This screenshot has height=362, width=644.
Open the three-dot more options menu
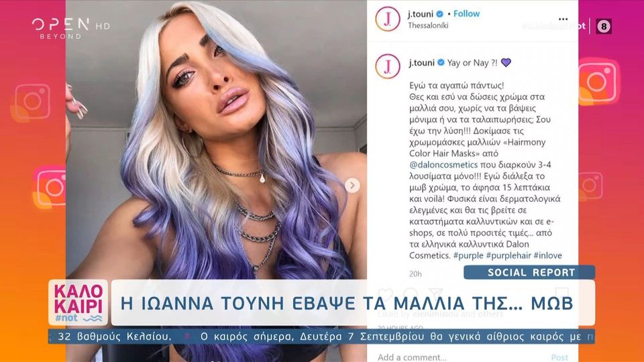coord(563,19)
